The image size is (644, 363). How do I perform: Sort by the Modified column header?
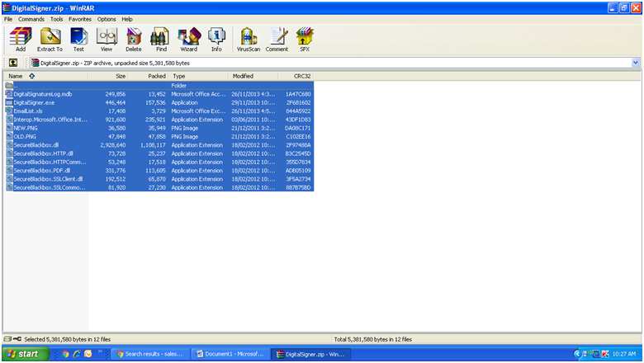click(253, 76)
